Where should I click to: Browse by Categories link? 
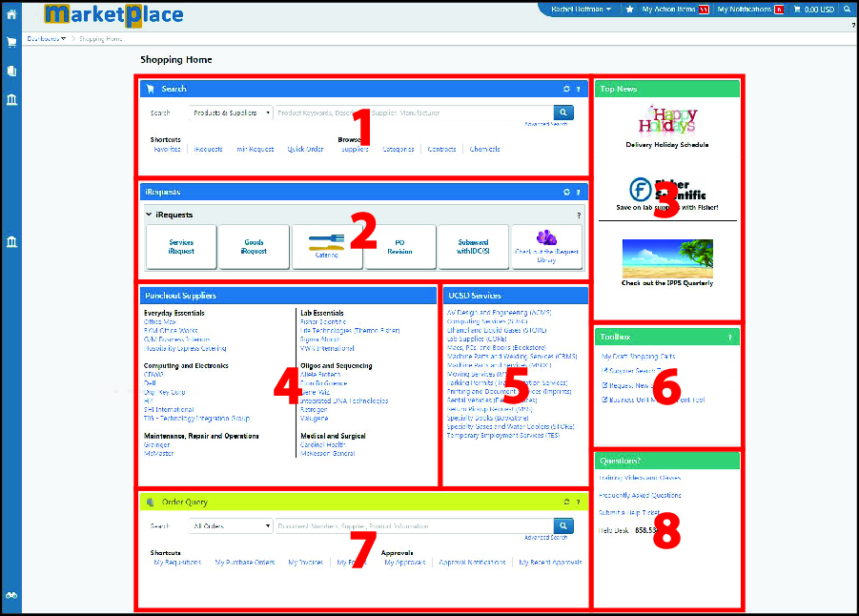pyautogui.click(x=399, y=149)
